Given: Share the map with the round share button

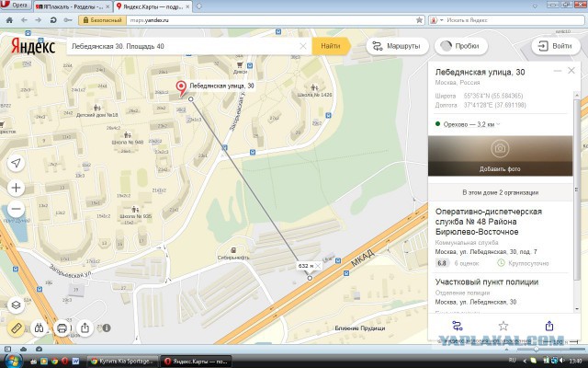Looking at the screenshot, I should coord(85,328).
